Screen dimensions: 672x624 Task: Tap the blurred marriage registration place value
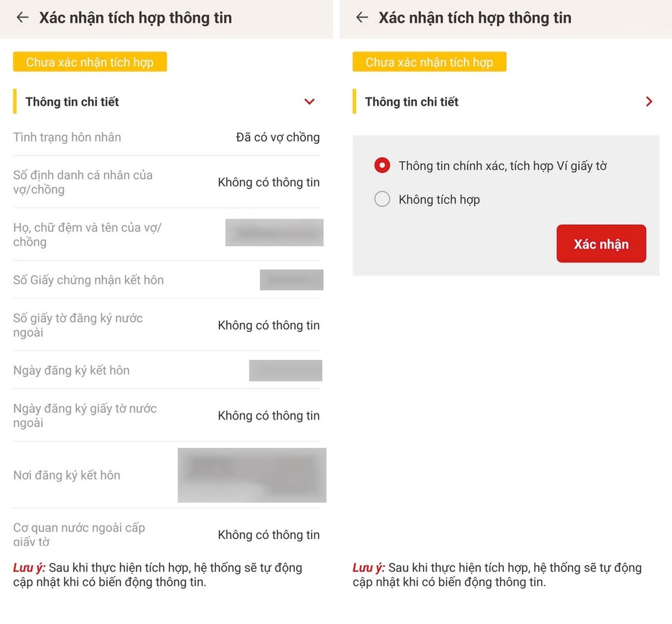(x=252, y=475)
